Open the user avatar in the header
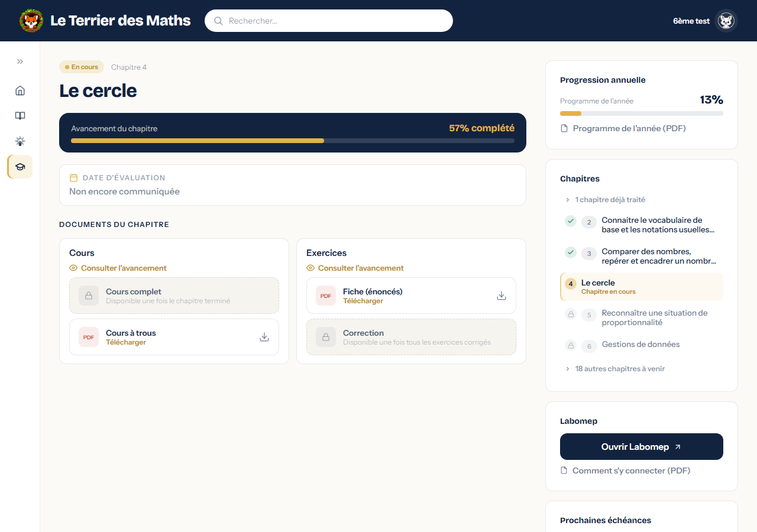The image size is (757, 532). coord(726,21)
